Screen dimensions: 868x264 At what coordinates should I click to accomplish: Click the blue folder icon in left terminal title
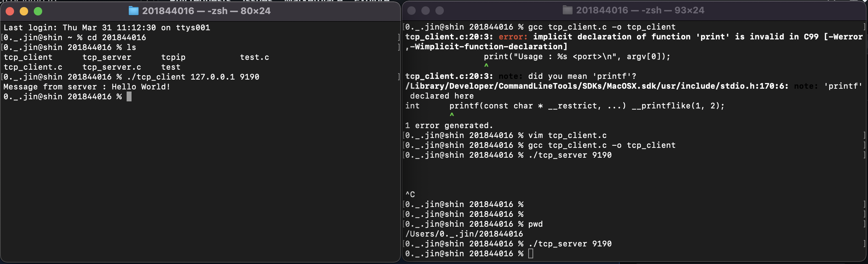pos(134,11)
